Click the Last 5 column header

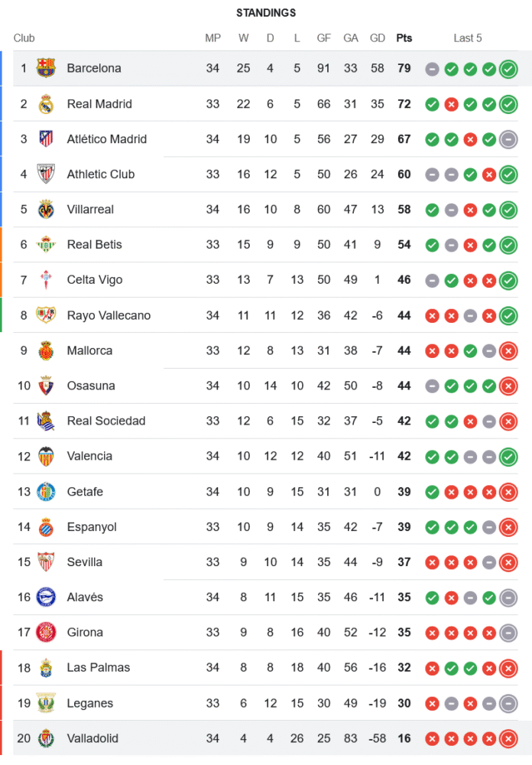coord(468,38)
